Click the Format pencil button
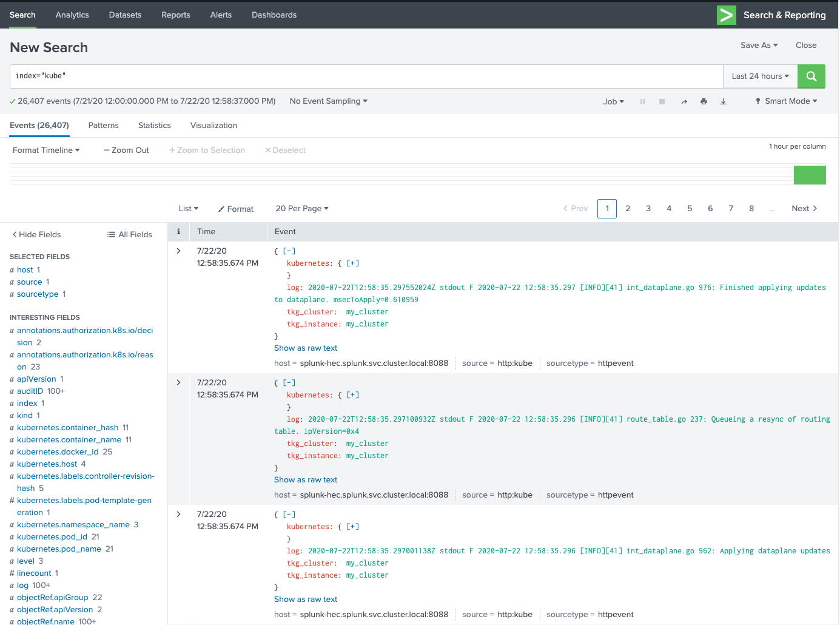This screenshot has width=840, height=625. click(x=236, y=209)
